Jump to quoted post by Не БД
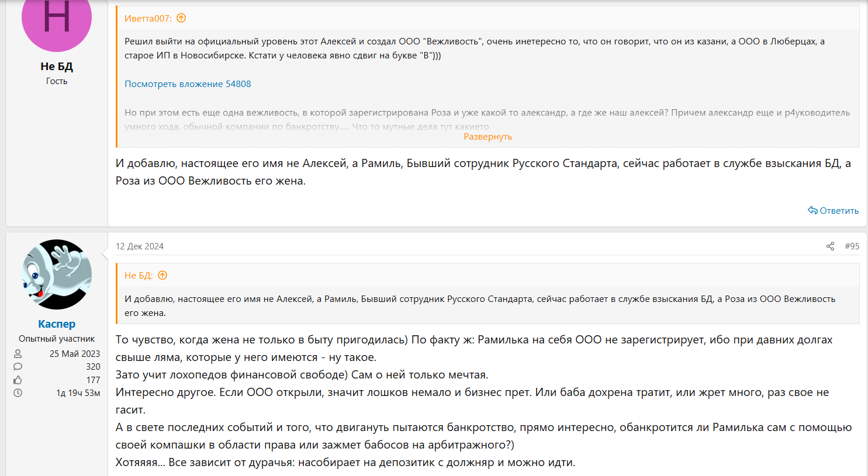Viewport: 868px width, 476px height. [x=139, y=276]
